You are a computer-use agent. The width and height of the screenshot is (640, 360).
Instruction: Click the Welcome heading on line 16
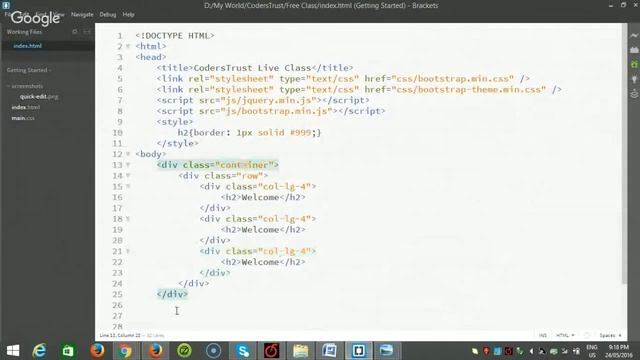point(260,198)
